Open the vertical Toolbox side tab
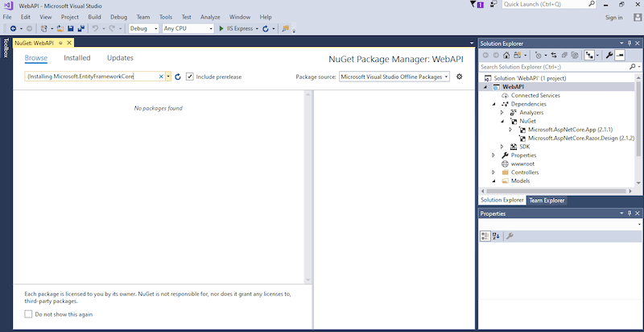This screenshot has width=644, height=332. (x=6, y=48)
